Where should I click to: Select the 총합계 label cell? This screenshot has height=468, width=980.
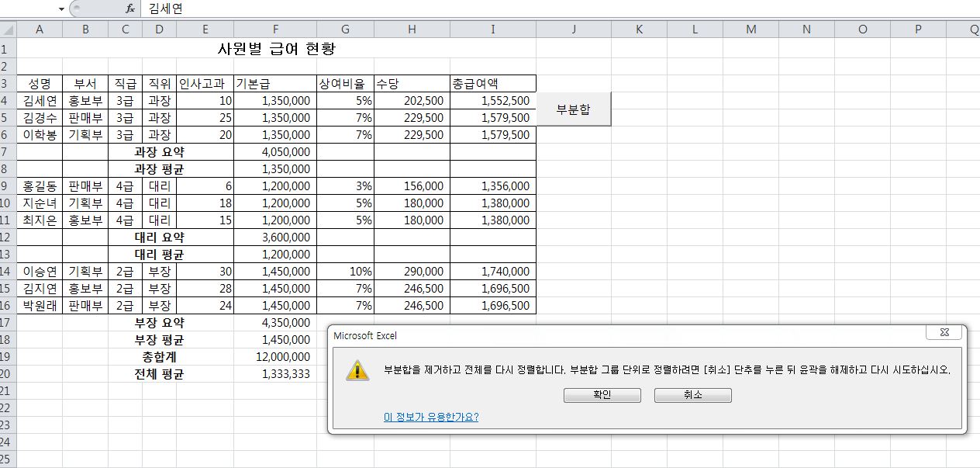[x=159, y=357]
